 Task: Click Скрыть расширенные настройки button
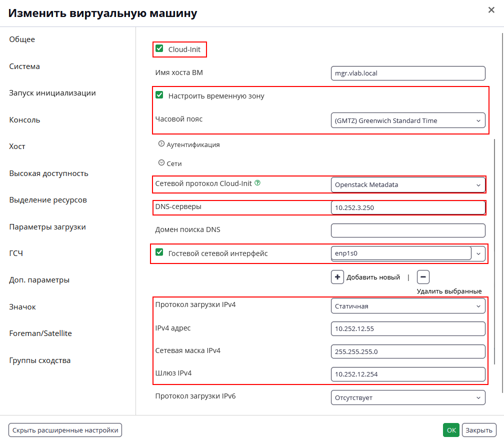65,430
